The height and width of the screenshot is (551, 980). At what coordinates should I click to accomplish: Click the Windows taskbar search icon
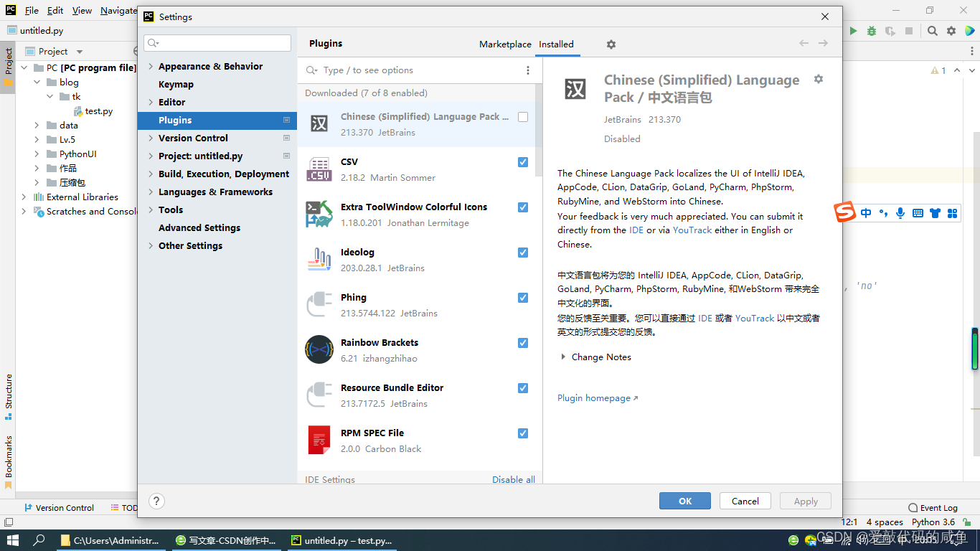click(x=39, y=540)
